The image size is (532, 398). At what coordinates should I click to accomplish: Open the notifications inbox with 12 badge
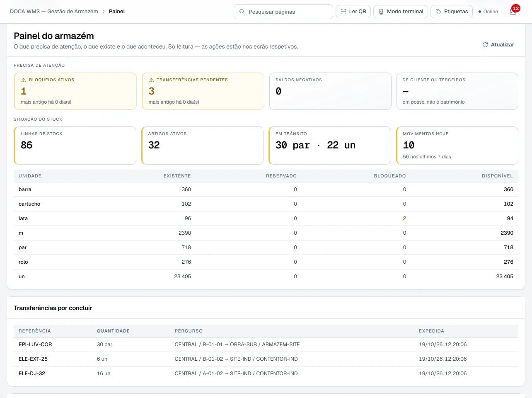pyautogui.click(x=513, y=11)
